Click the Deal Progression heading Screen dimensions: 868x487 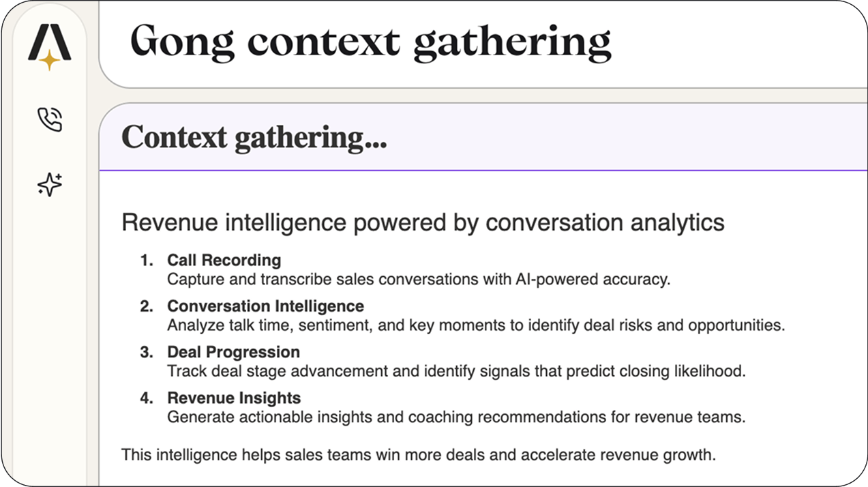pos(233,352)
